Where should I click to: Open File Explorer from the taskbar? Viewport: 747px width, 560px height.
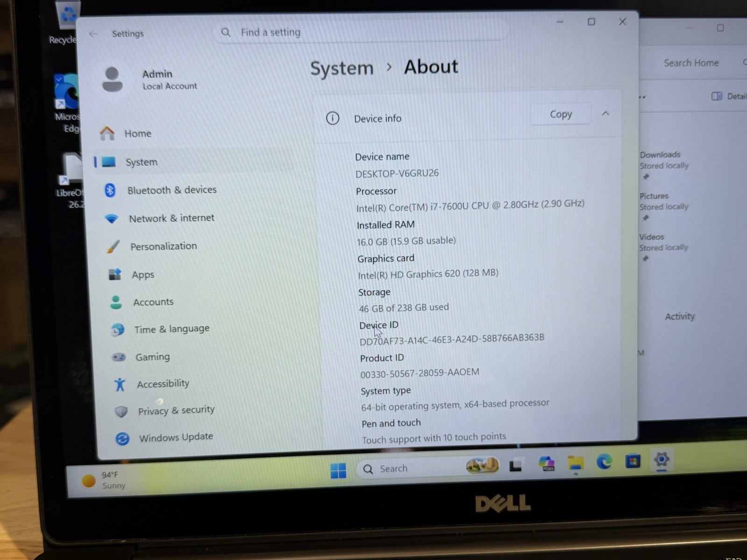coord(575,463)
